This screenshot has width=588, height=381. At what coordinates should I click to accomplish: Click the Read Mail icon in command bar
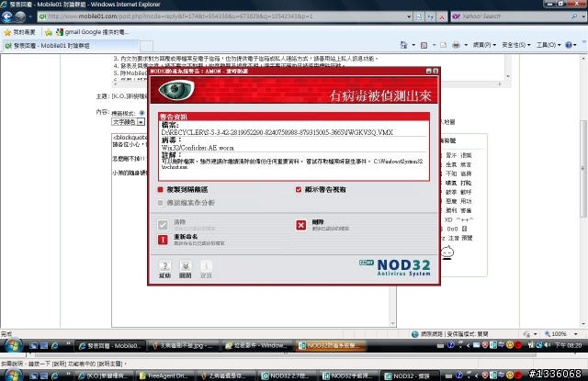point(443,45)
